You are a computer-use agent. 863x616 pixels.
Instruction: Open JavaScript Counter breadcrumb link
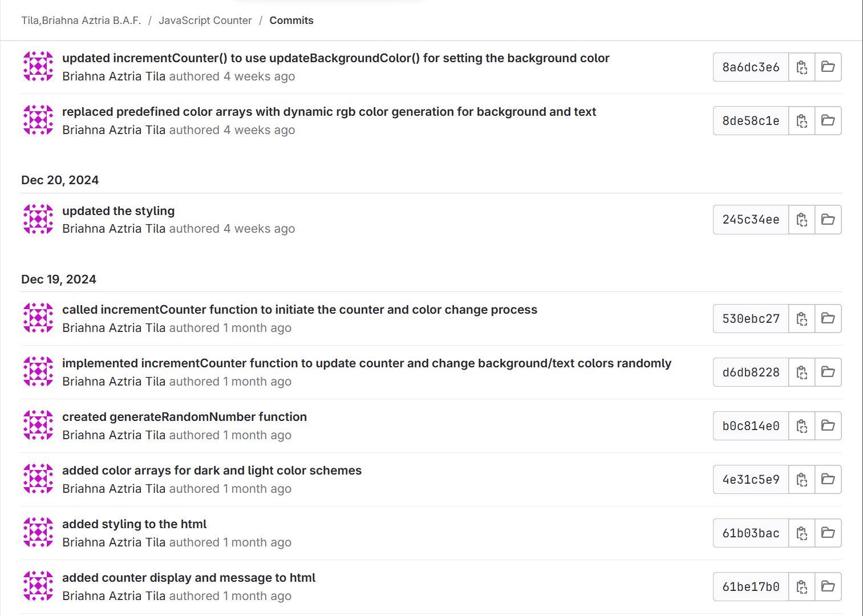tap(205, 21)
